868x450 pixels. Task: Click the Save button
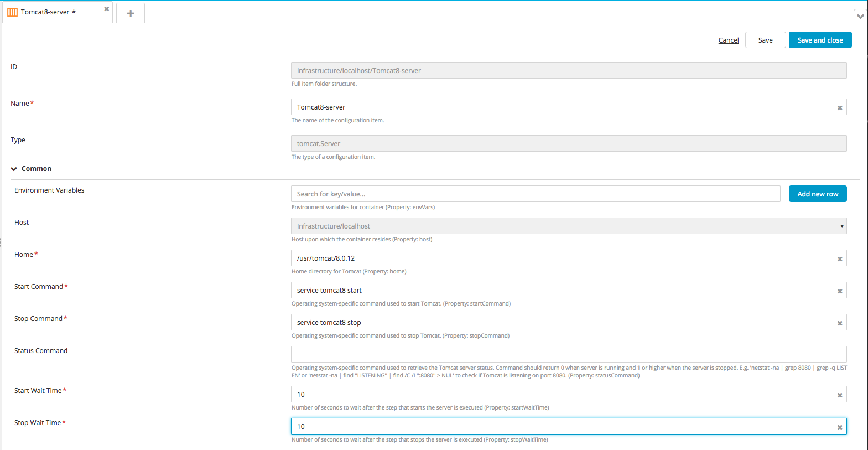coord(766,40)
